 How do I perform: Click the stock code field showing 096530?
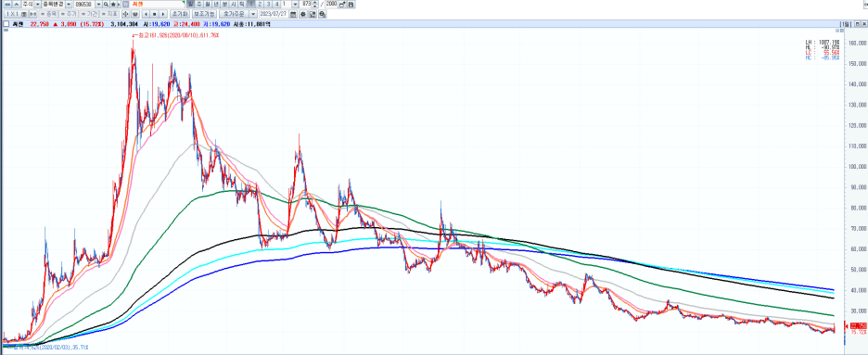84,4
